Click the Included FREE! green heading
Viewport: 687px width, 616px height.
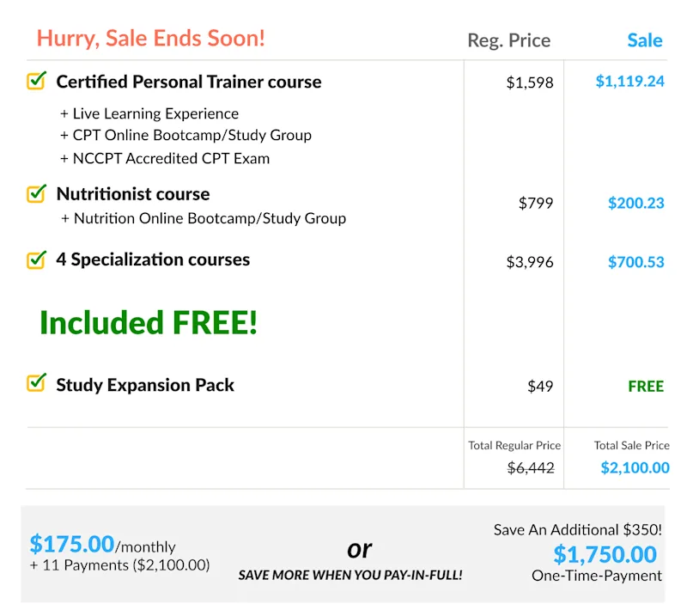[x=149, y=323]
